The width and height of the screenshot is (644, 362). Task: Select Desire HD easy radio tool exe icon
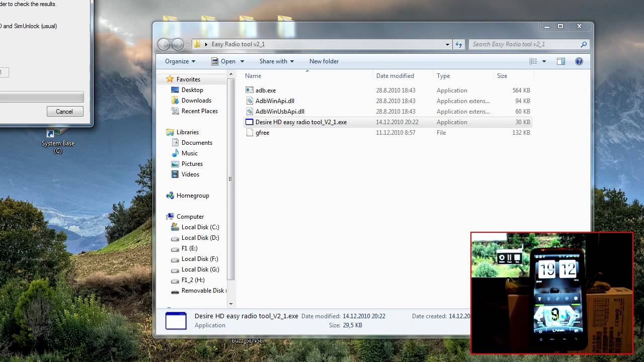point(250,122)
